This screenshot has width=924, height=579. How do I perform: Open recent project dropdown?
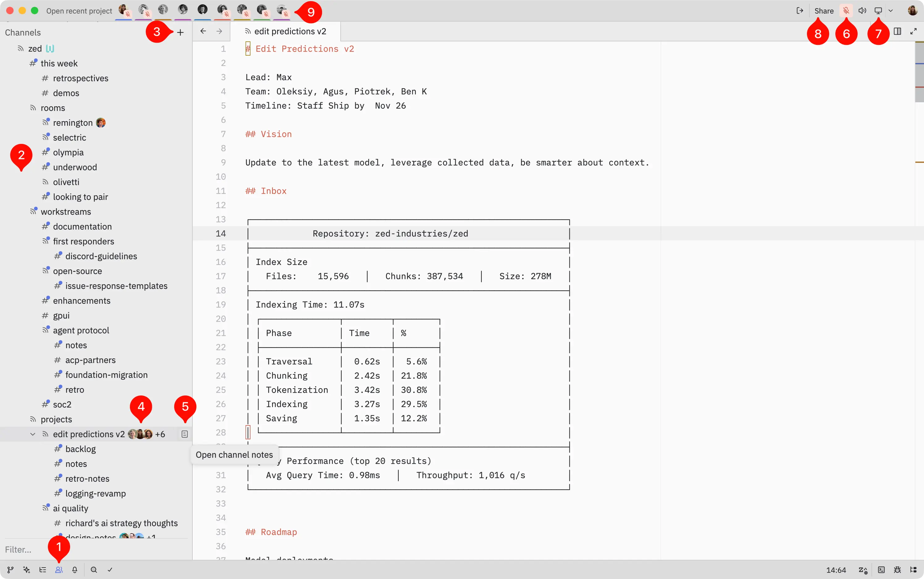tap(79, 11)
